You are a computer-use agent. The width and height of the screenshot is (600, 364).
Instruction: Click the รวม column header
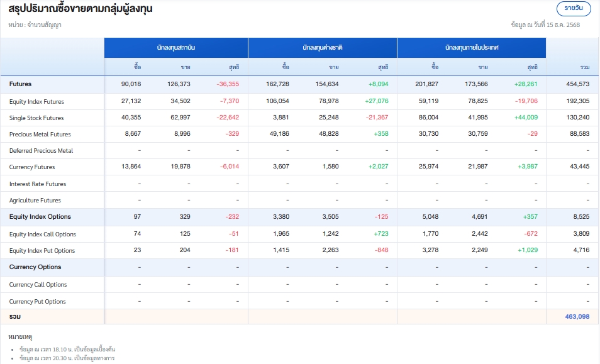[584, 67]
